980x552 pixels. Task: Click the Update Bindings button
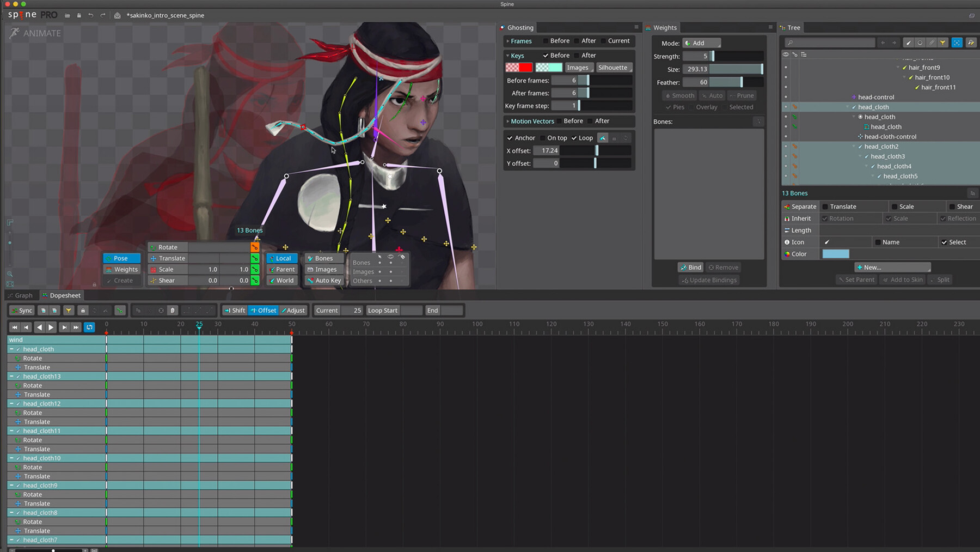pyautogui.click(x=708, y=280)
